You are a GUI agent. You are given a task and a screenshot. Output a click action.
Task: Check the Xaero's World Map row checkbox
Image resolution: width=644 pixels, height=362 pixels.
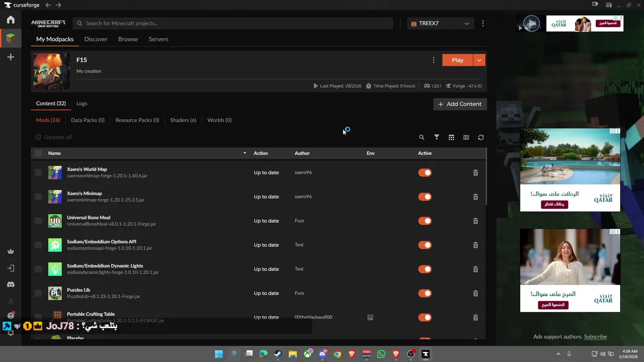(38, 172)
